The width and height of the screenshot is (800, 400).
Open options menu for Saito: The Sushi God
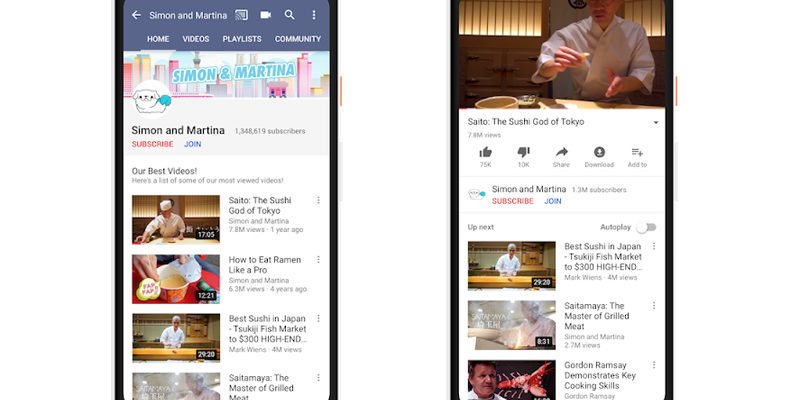pyautogui.click(x=318, y=200)
